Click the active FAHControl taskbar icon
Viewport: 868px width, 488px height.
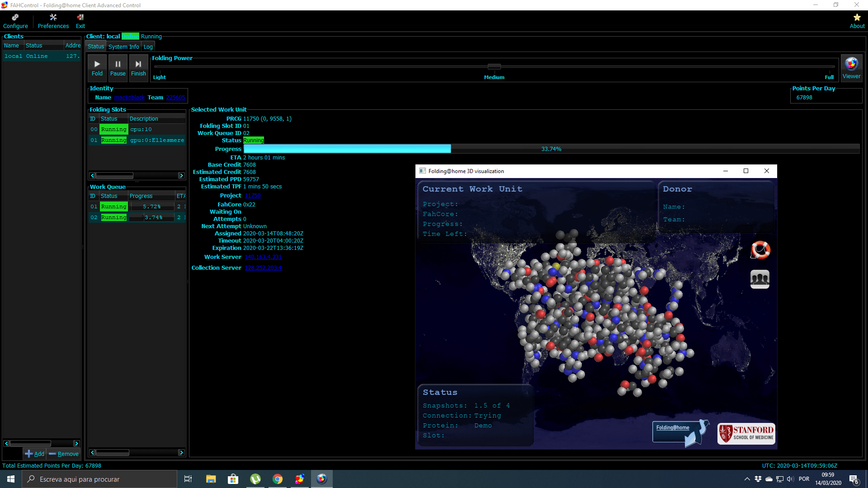tap(321, 479)
